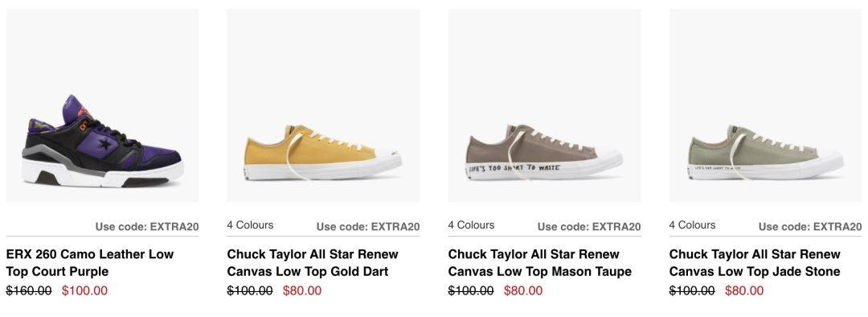This screenshot has width=868, height=317.
Task: Click EXTRA20 code label under Gold Dart
Action: coord(368,226)
